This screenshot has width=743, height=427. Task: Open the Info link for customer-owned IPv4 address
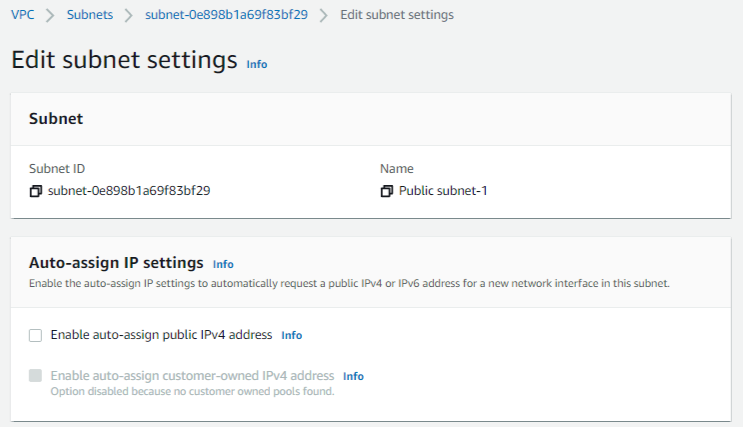[x=353, y=376]
